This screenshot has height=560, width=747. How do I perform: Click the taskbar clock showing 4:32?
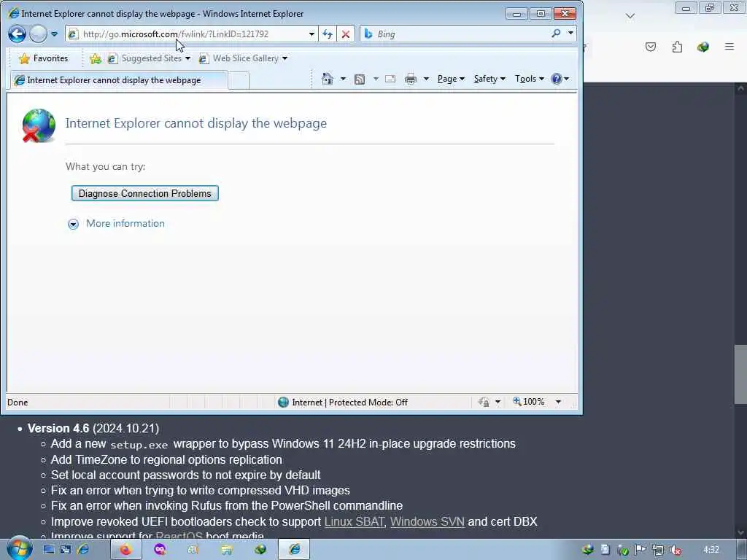coord(711,550)
